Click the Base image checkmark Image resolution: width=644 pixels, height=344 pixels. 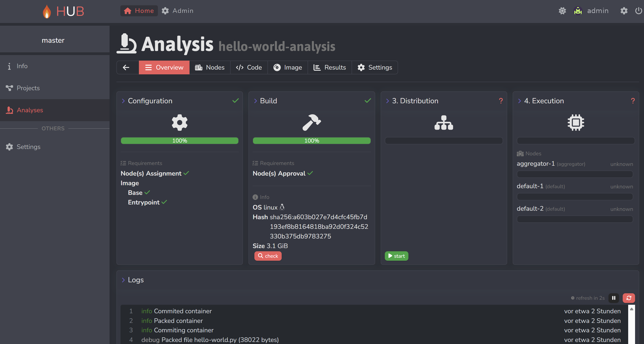click(x=147, y=193)
